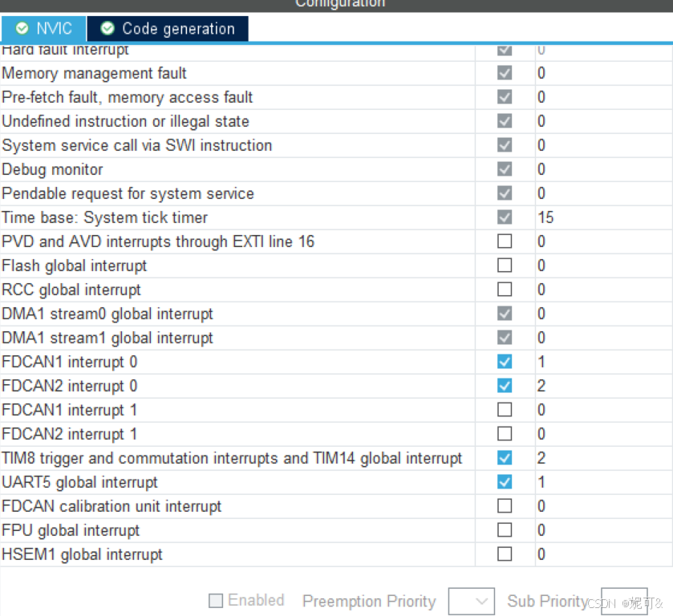
Task: Enable HSEM1 global interrupt checkbox
Action: coord(505,554)
